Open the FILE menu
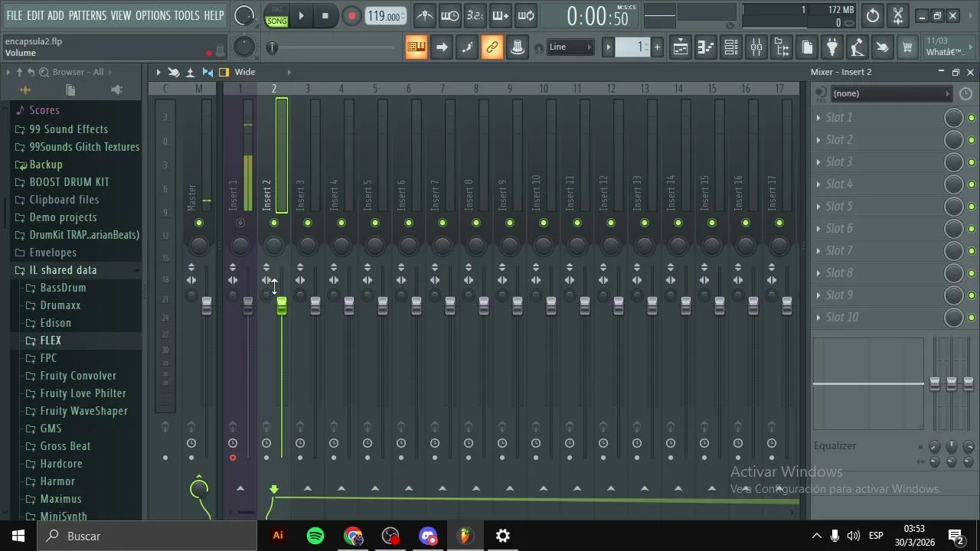The height and width of the screenshot is (551, 980). 14,15
